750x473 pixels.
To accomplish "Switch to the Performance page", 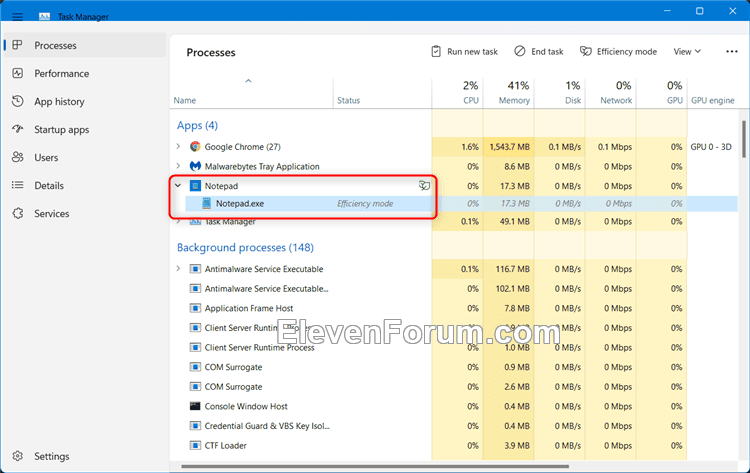I will [x=61, y=73].
